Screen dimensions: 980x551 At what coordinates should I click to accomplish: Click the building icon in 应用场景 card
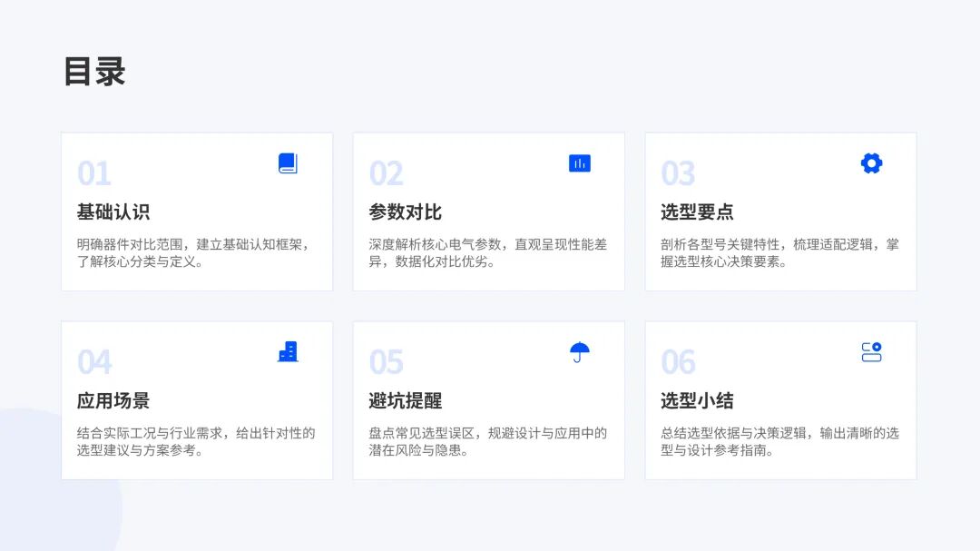pyautogui.click(x=288, y=352)
